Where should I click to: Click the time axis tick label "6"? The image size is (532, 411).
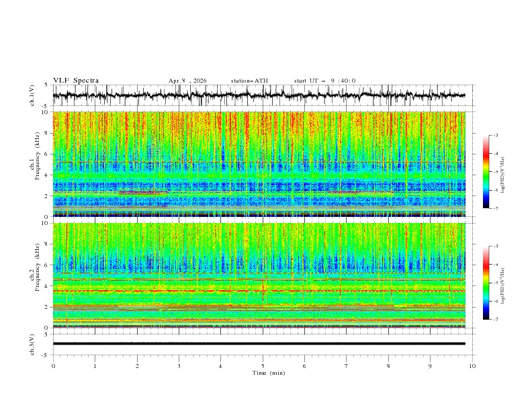304,366
